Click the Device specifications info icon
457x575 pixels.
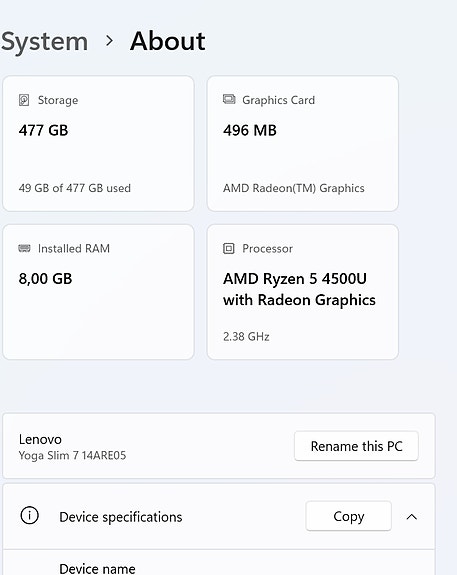click(x=29, y=516)
